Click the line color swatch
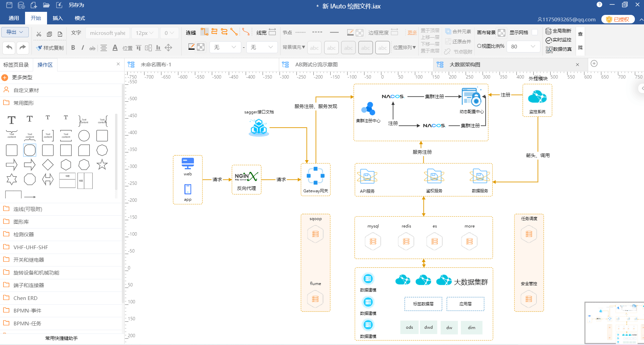The image size is (644, 345). 192,47
